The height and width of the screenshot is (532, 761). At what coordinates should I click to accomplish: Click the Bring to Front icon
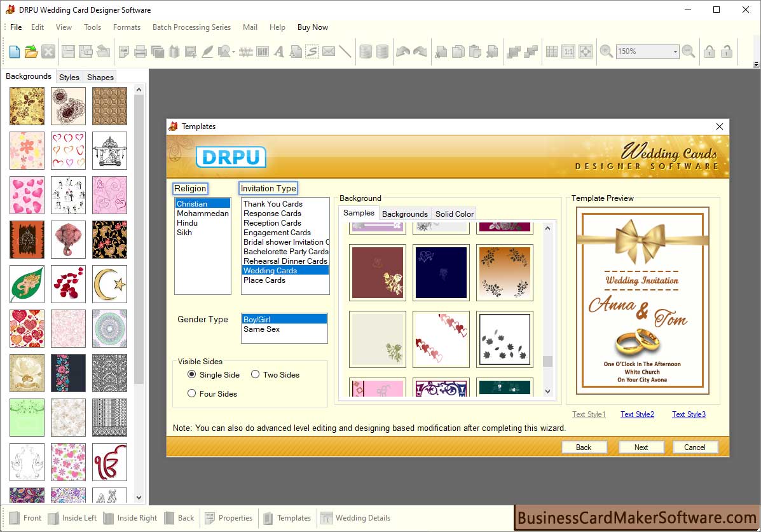click(x=514, y=51)
